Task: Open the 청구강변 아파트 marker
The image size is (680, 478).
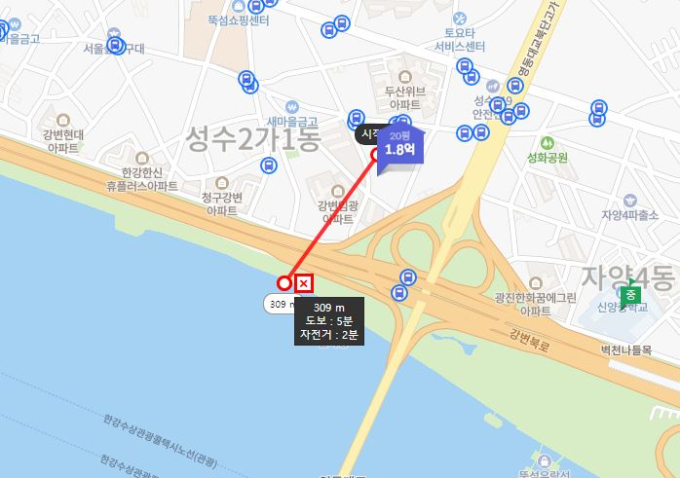Action: (x=222, y=183)
